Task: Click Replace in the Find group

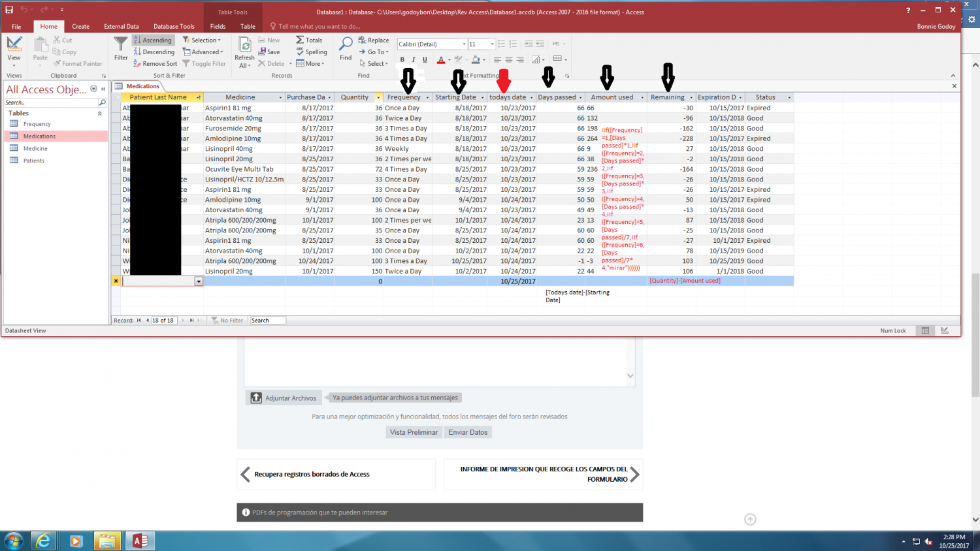Action: tap(374, 40)
